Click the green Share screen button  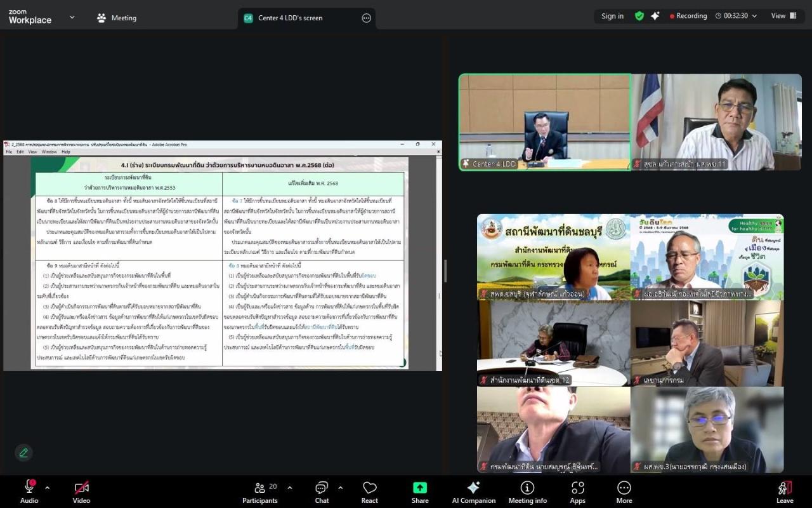tap(420, 491)
